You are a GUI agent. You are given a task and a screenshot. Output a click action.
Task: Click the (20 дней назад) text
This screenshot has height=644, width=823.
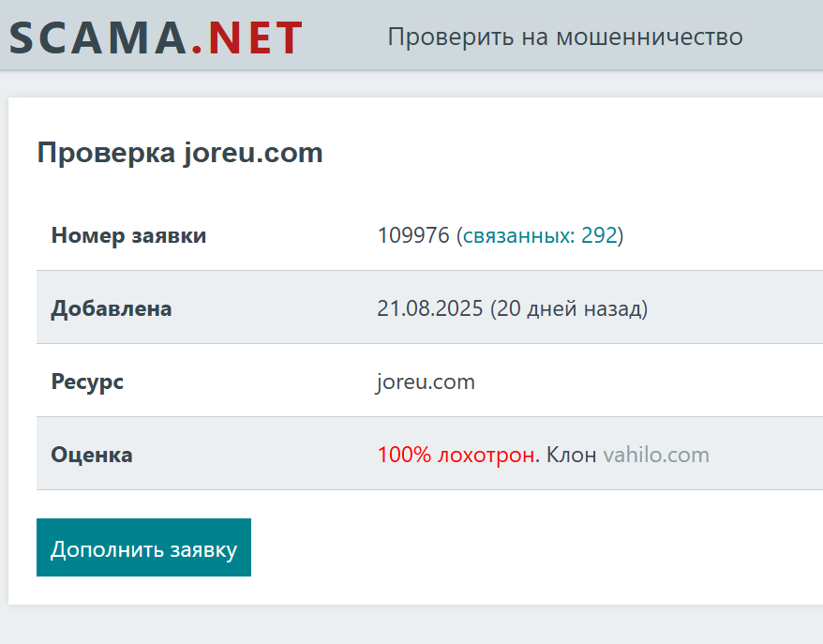(569, 308)
